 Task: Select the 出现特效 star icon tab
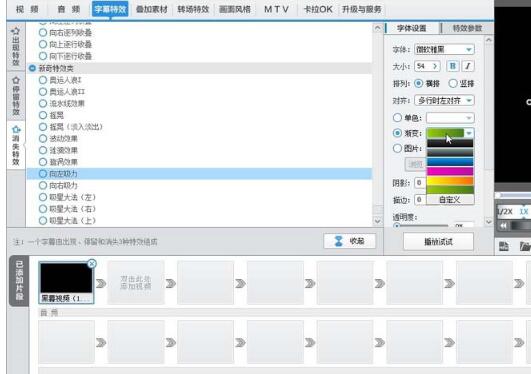pyautogui.click(x=16, y=47)
